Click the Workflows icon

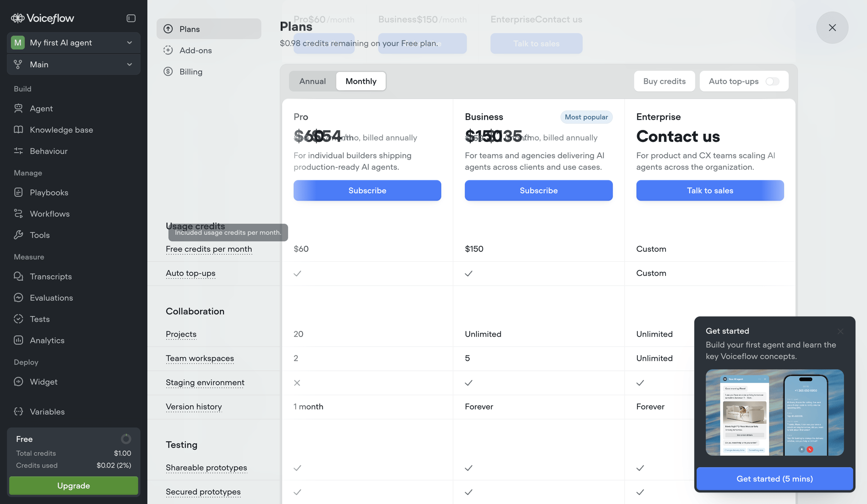pyautogui.click(x=18, y=214)
